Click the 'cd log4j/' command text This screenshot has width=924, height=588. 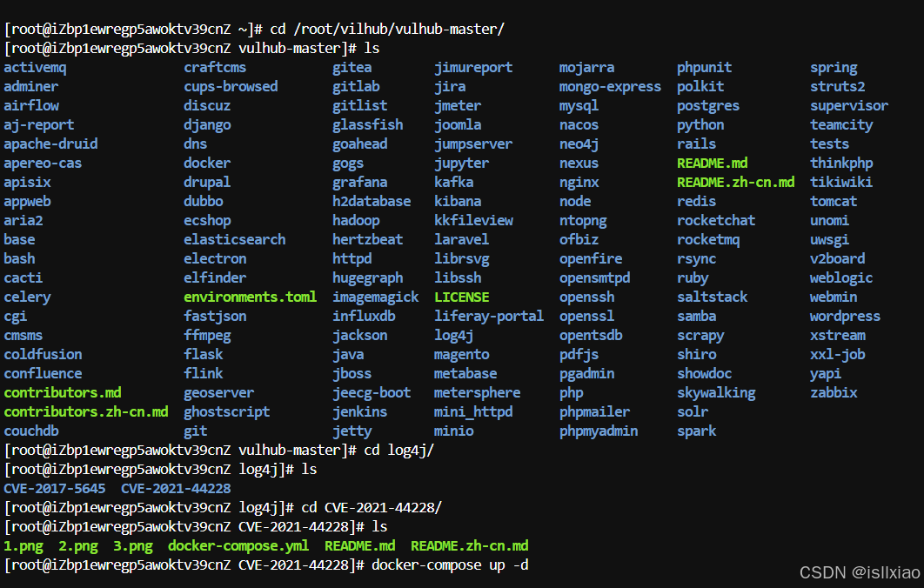coord(399,450)
